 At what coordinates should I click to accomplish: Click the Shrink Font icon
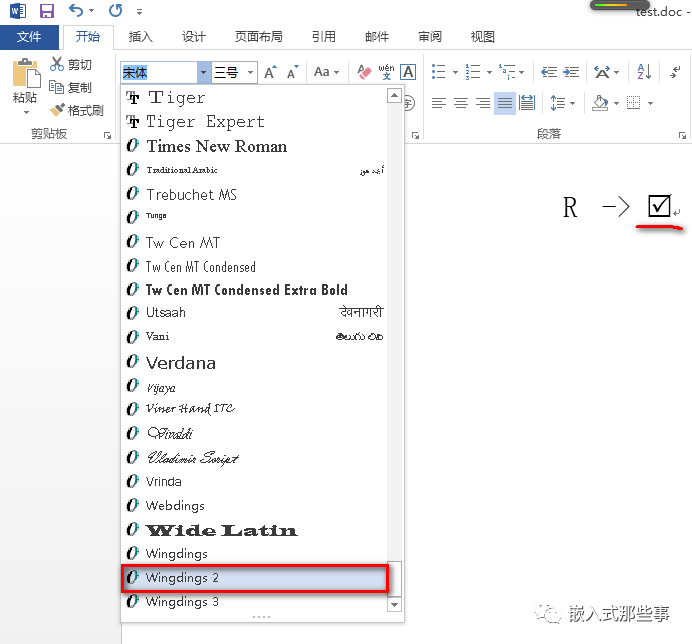[x=292, y=72]
